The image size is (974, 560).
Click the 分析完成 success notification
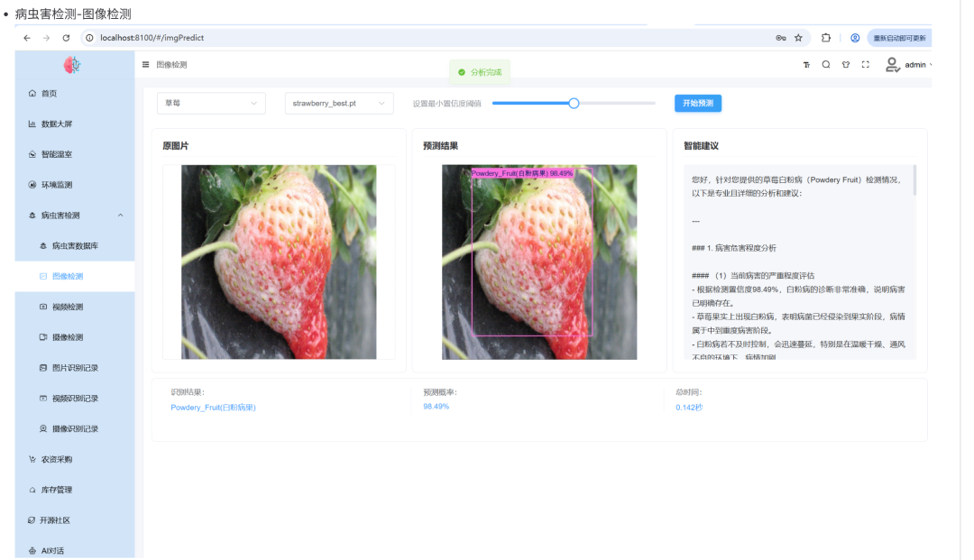(x=480, y=72)
